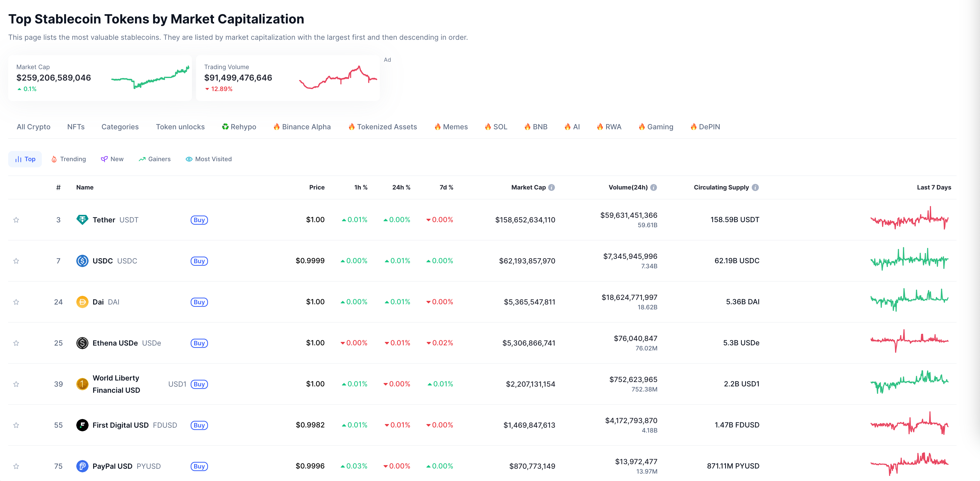Click the USDC coin logo icon
The height and width of the screenshot is (481, 980).
pyautogui.click(x=82, y=261)
